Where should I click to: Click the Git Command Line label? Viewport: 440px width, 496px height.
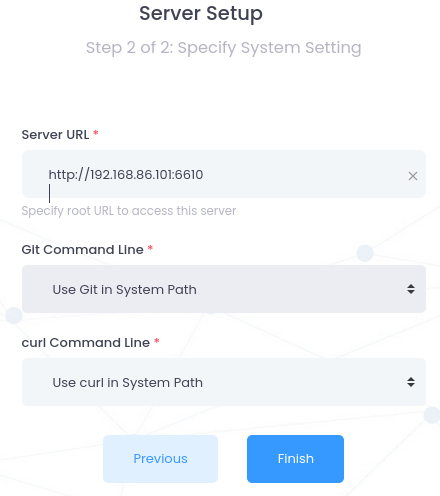[x=83, y=250]
